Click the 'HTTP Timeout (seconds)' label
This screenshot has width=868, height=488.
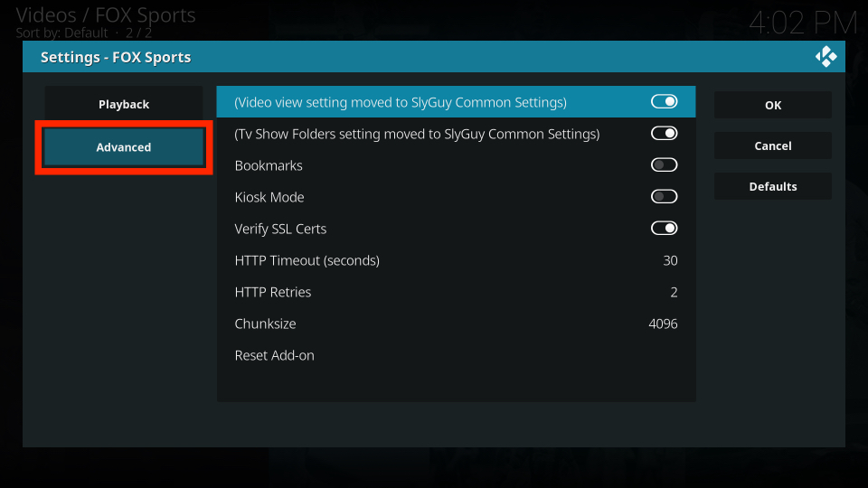[307, 260]
